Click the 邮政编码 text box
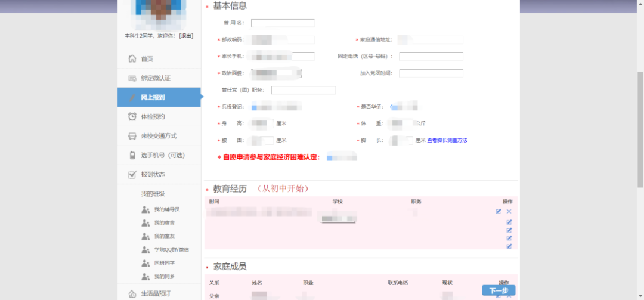Image resolution: width=644 pixels, height=300 pixels. tap(283, 40)
